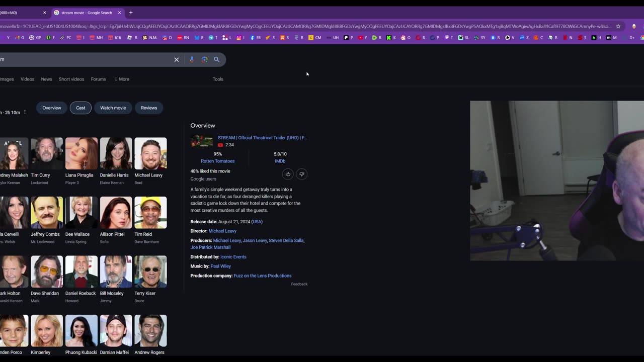The width and height of the screenshot is (644, 362).
Task: Open producer Steven Della Salla link
Action: (x=286, y=240)
